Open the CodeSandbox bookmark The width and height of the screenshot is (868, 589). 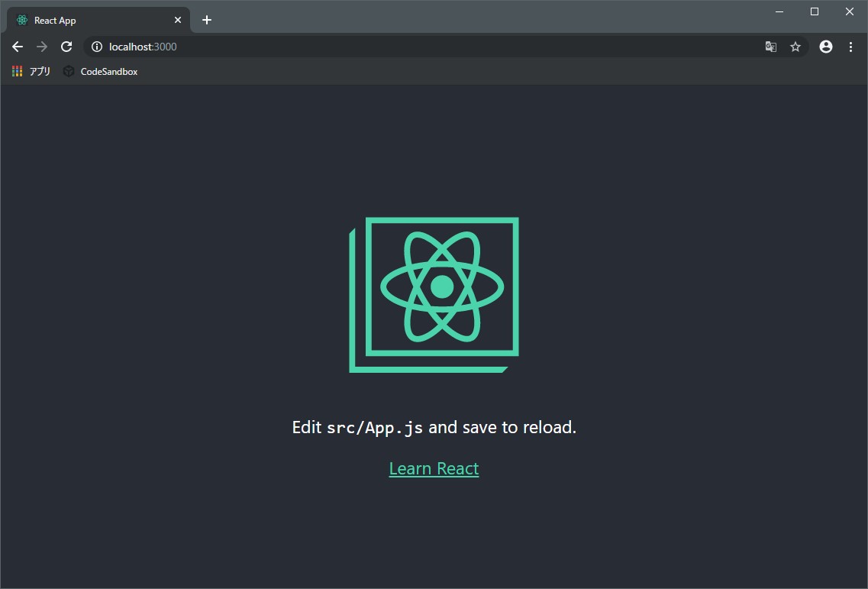(x=100, y=72)
